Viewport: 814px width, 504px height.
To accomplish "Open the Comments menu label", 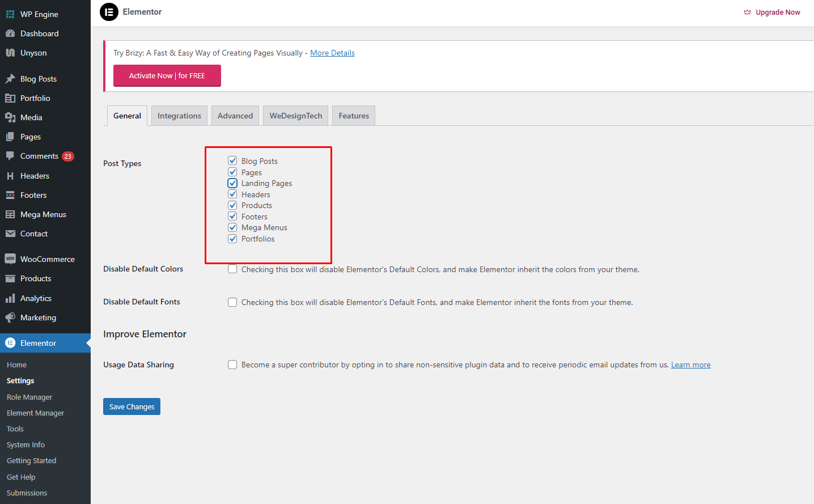I will point(39,156).
